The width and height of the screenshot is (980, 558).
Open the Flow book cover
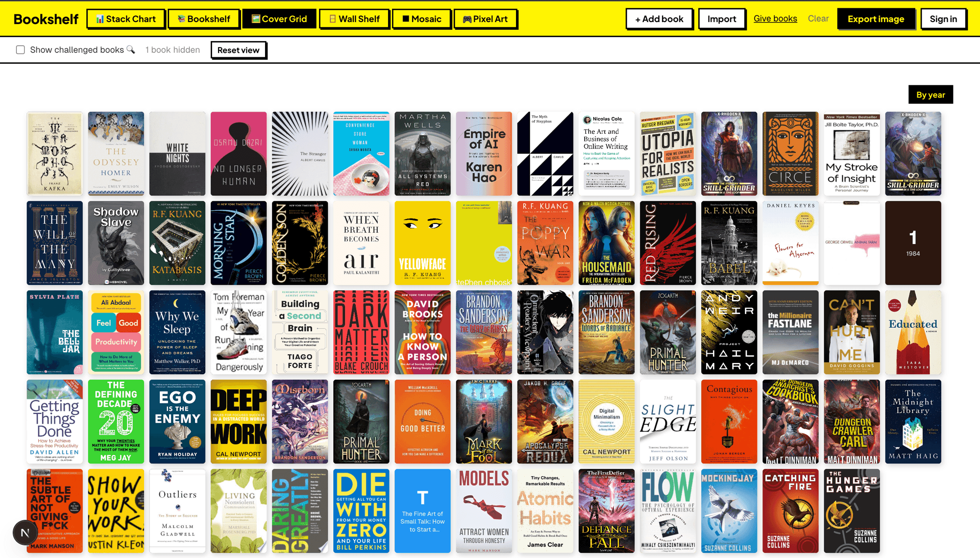point(668,511)
